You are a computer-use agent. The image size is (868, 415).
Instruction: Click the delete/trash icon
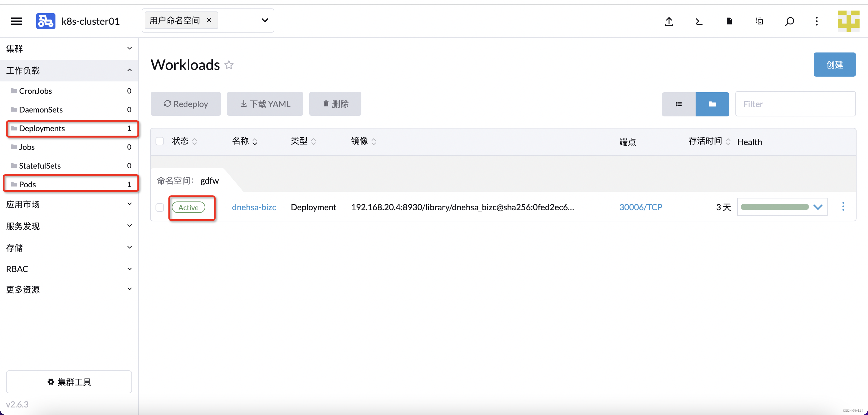[x=335, y=104]
